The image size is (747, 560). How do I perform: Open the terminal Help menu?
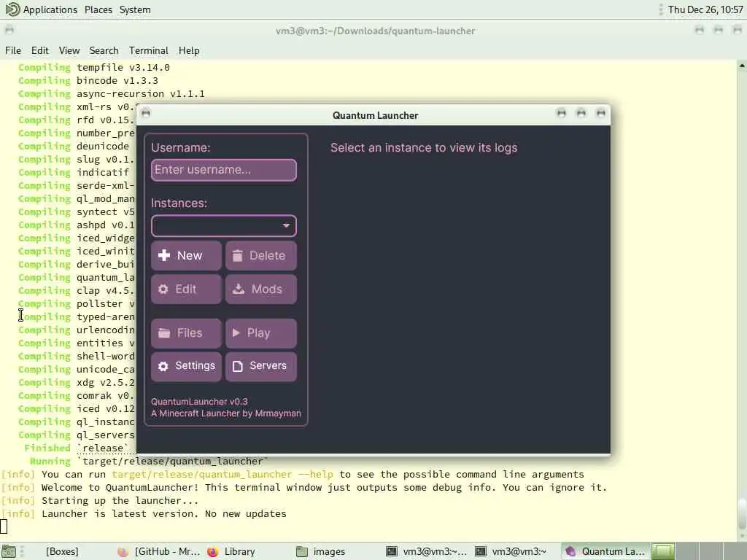click(189, 50)
